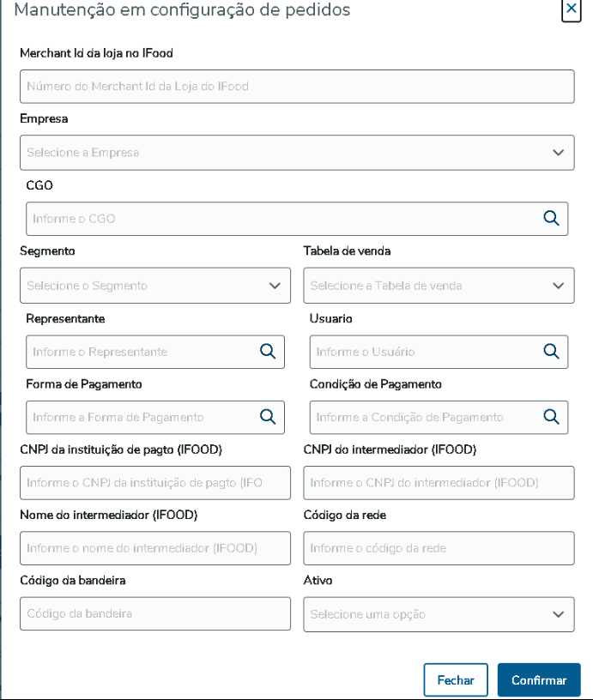Click the CGO search magnifier icon

[x=551, y=218]
